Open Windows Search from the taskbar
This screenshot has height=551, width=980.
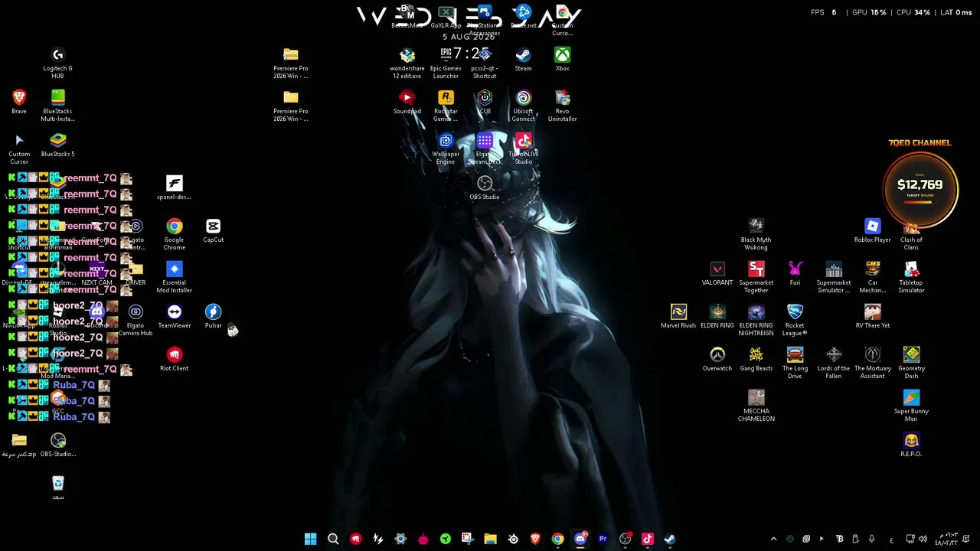click(x=333, y=539)
